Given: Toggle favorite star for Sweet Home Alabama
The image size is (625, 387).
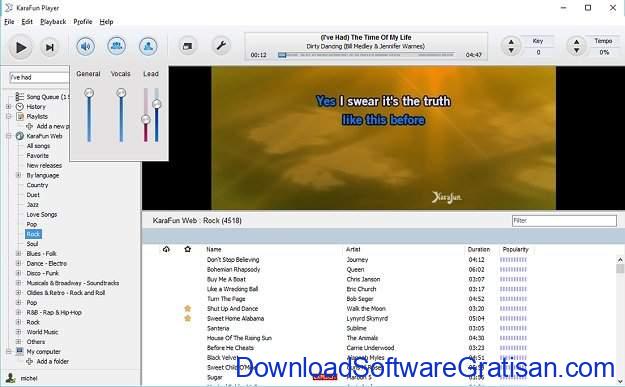Looking at the screenshot, I should tap(187, 318).
